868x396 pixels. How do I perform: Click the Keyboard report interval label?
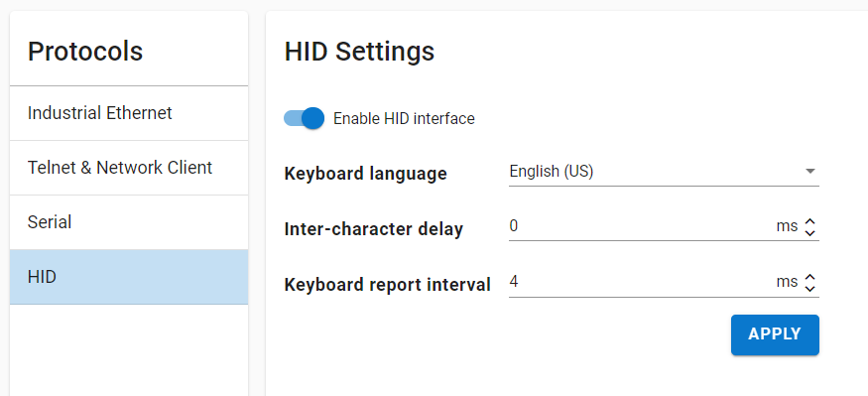388,284
